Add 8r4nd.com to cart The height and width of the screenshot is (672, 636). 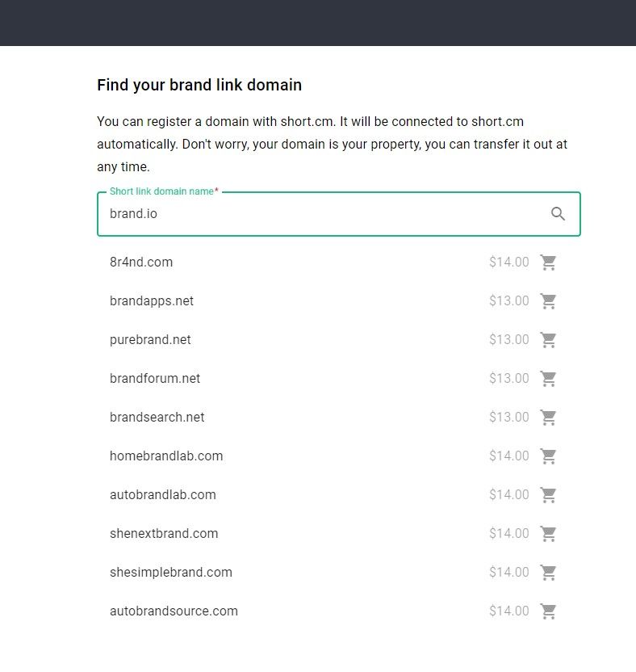pos(549,262)
